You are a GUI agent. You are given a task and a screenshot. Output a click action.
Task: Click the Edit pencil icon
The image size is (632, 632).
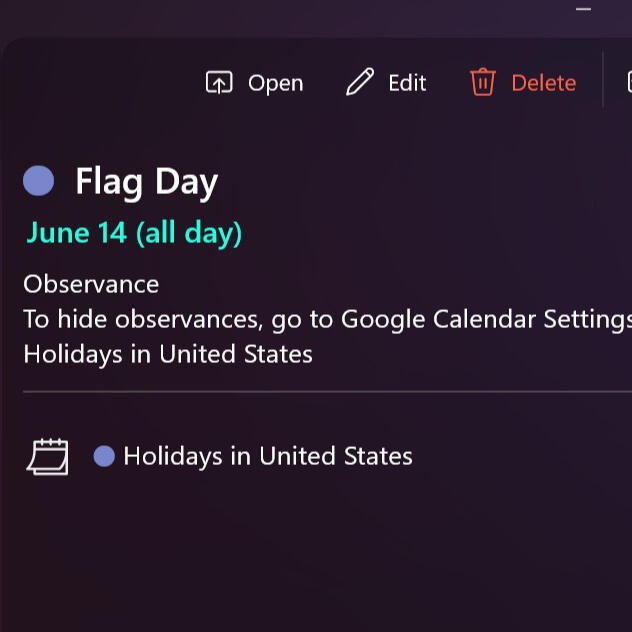coord(359,83)
